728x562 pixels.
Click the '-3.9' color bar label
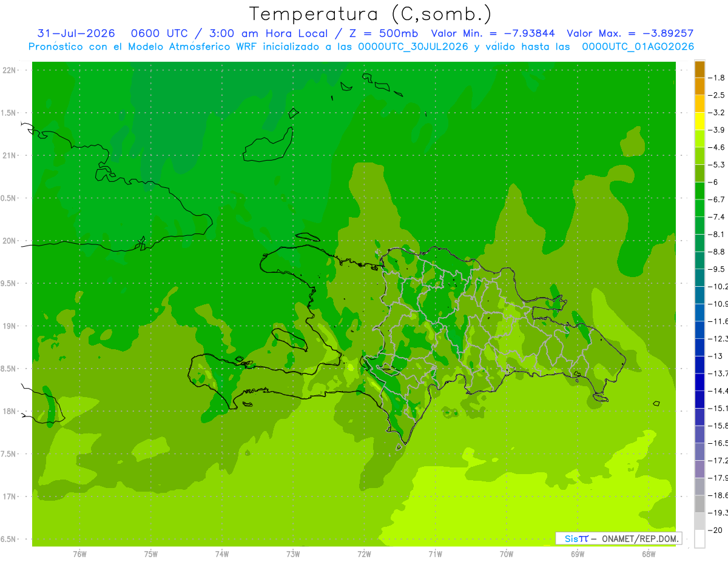pyautogui.click(x=716, y=130)
